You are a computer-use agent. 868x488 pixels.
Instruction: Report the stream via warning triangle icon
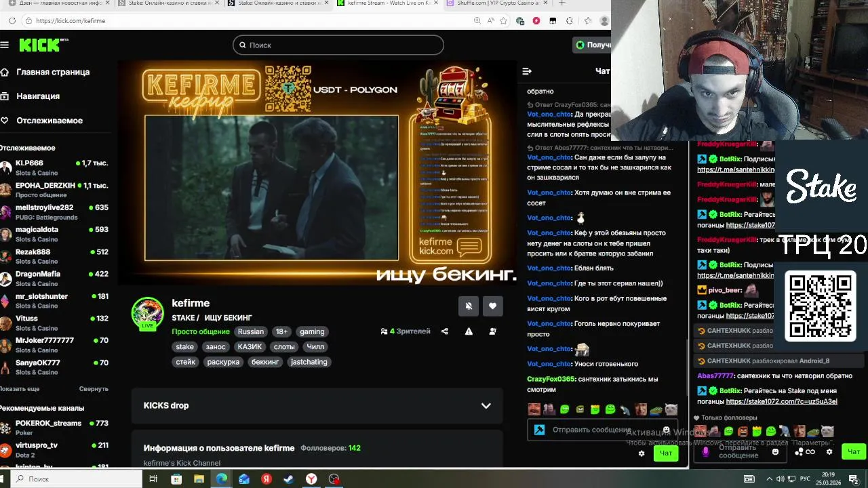pos(469,331)
